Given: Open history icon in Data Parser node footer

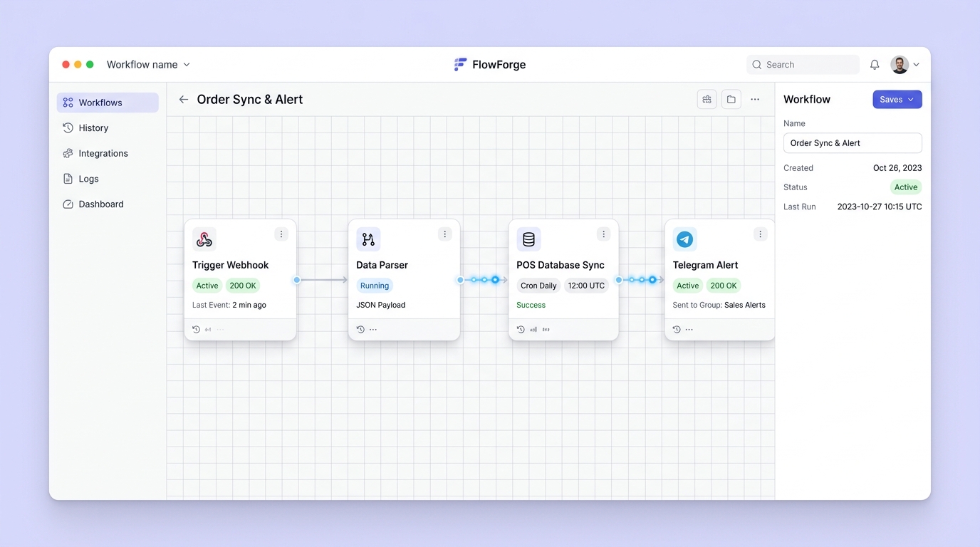Looking at the screenshot, I should [x=360, y=330].
